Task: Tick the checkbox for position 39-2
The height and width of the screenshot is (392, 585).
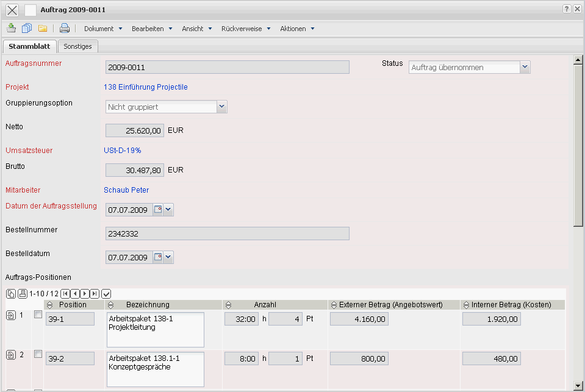Action: (x=38, y=354)
